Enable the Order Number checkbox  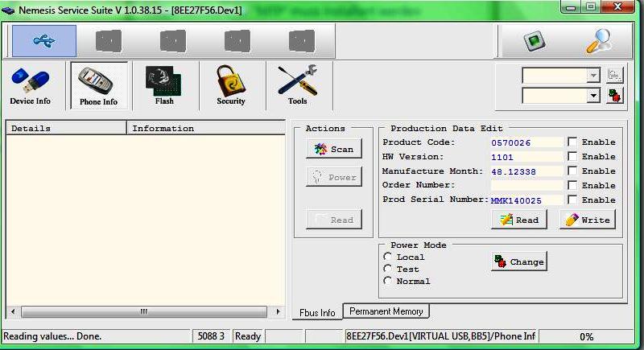coord(572,185)
